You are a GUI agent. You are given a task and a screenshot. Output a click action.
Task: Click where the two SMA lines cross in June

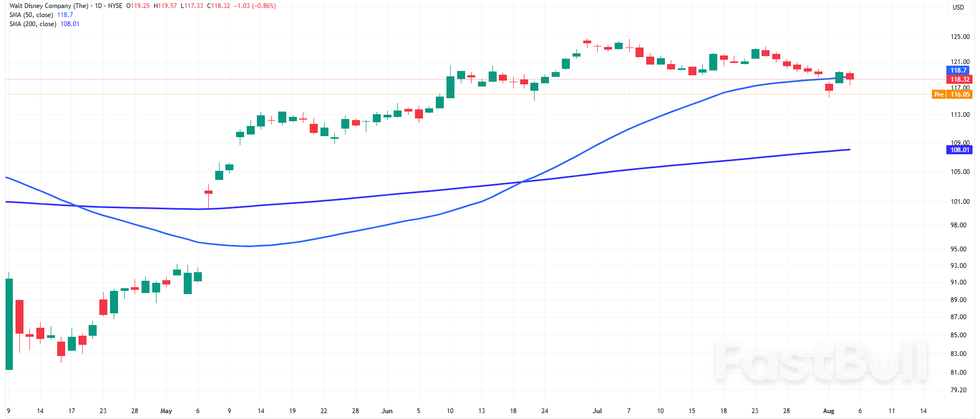coord(522,182)
